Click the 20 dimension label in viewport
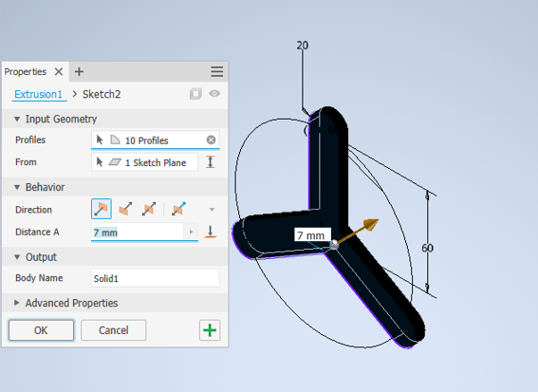The image size is (538, 392). 303,46
